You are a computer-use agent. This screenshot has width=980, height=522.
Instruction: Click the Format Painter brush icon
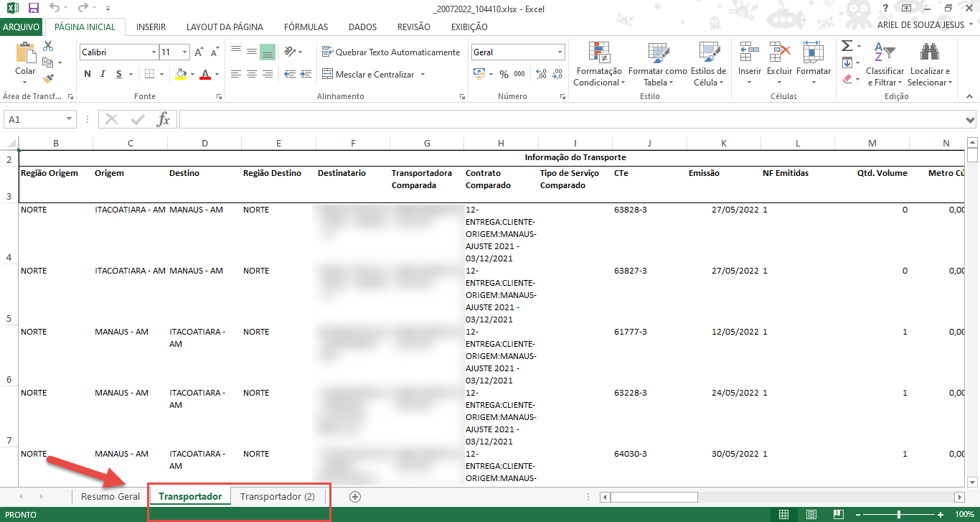[48, 79]
